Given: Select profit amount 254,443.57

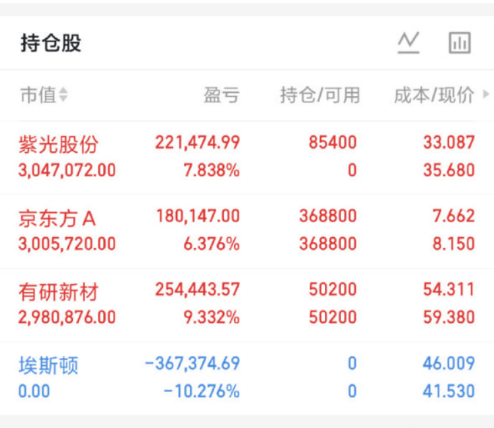Looking at the screenshot, I should (x=197, y=289).
